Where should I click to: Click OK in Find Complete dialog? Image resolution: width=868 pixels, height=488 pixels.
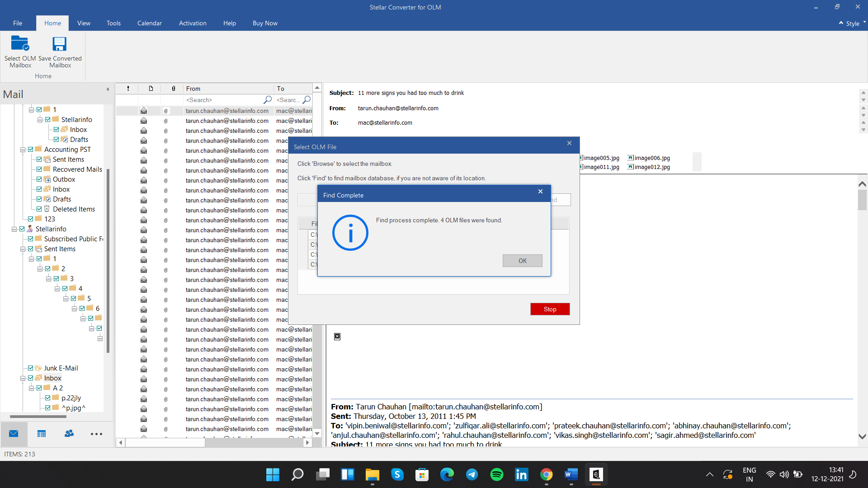(523, 261)
